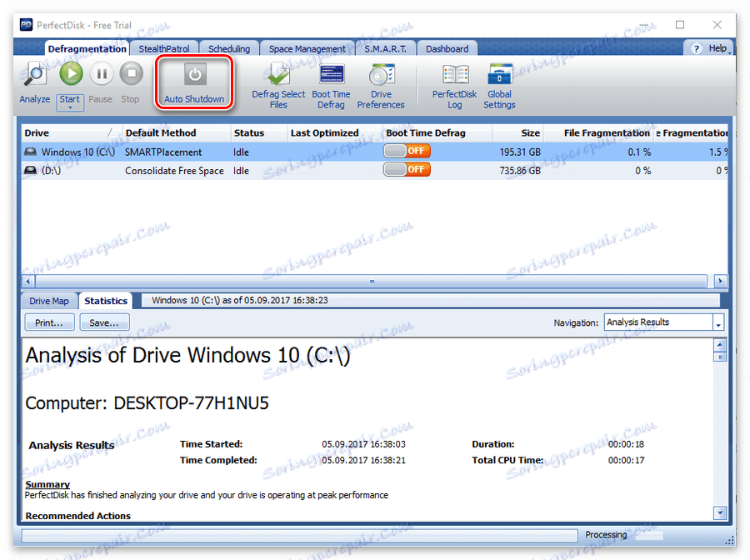The width and height of the screenshot is (750, 560).
Task: Pause the defragmentation process
Action: [102, 73]
